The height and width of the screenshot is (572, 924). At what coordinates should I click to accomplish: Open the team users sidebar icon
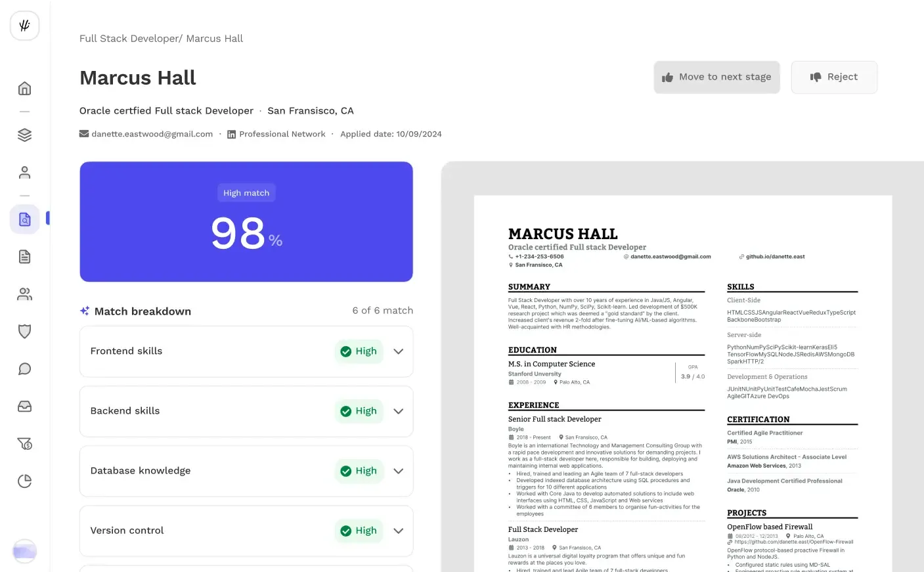pos(25,294)
